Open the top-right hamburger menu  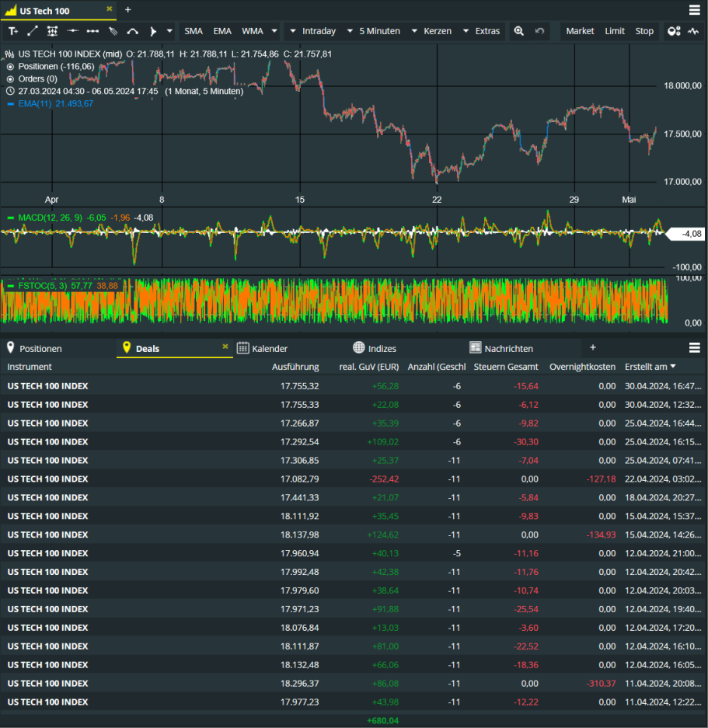pyautogui.click(x=695, y=10)
